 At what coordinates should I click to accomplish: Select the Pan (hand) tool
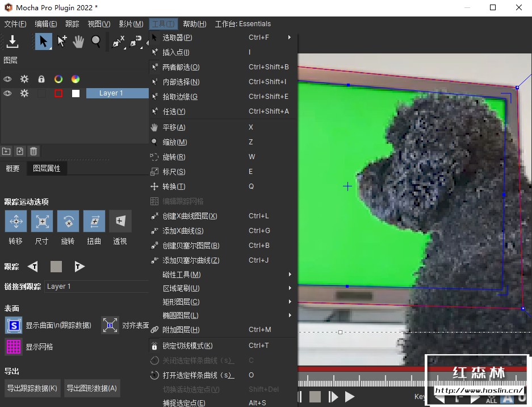point(78,41)
